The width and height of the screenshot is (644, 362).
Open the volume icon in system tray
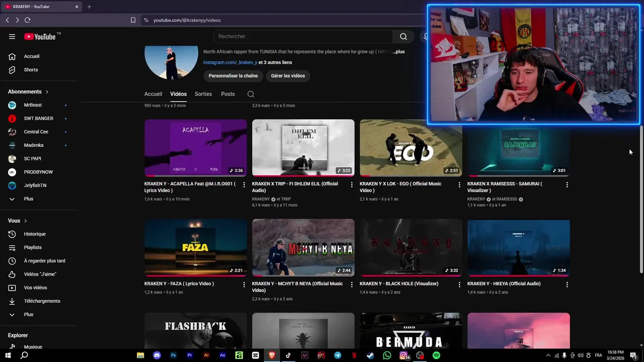point(581,355)
